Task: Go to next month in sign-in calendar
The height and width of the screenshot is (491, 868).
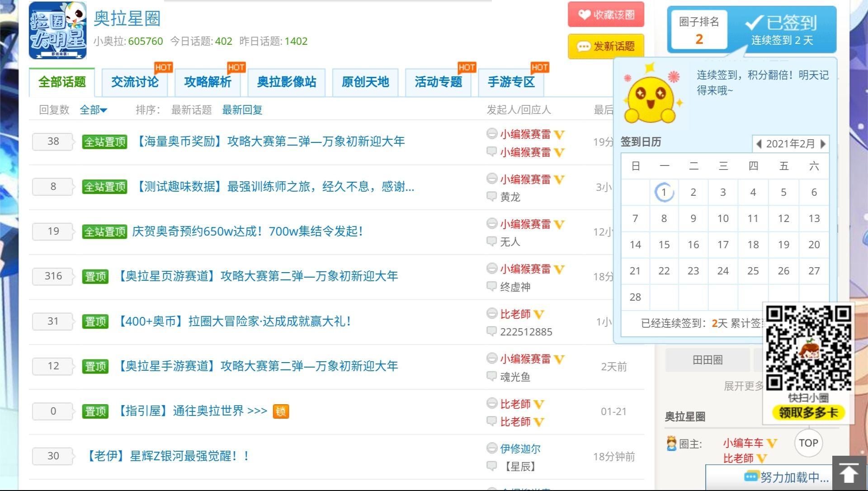Action: tap(823, 144)
